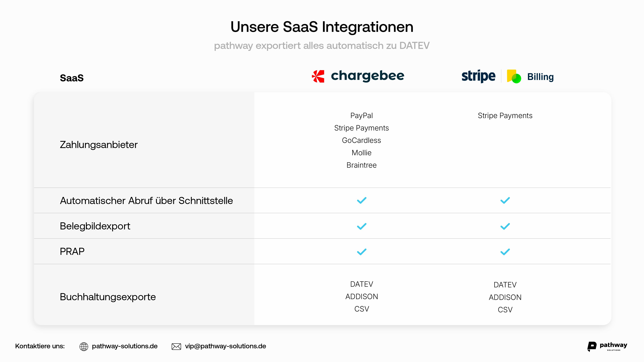
Task: Click the yellow-green Stripe Billing icon
Action: point(514,76)
